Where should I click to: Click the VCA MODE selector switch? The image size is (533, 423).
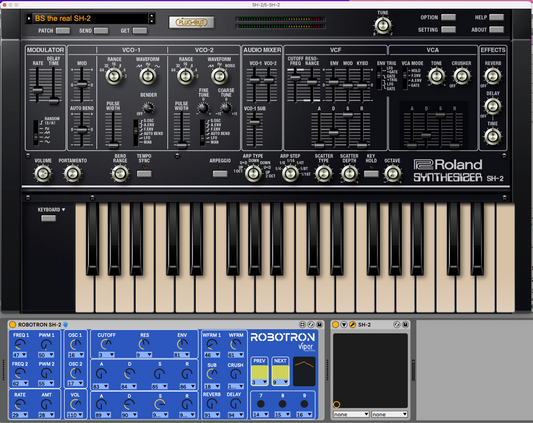tap(405, 78)
